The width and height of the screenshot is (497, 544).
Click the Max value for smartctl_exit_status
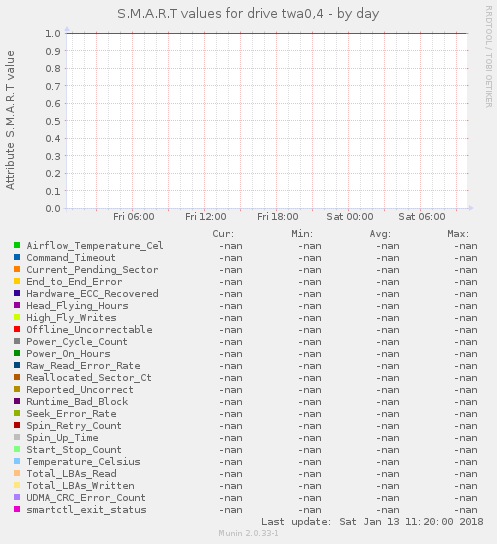click(466, 510)
